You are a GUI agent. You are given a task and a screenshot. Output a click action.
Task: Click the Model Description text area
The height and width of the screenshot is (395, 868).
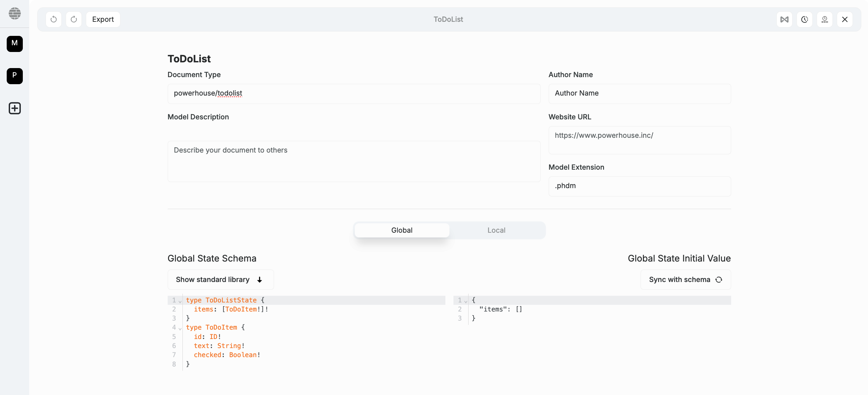[354, 161]
